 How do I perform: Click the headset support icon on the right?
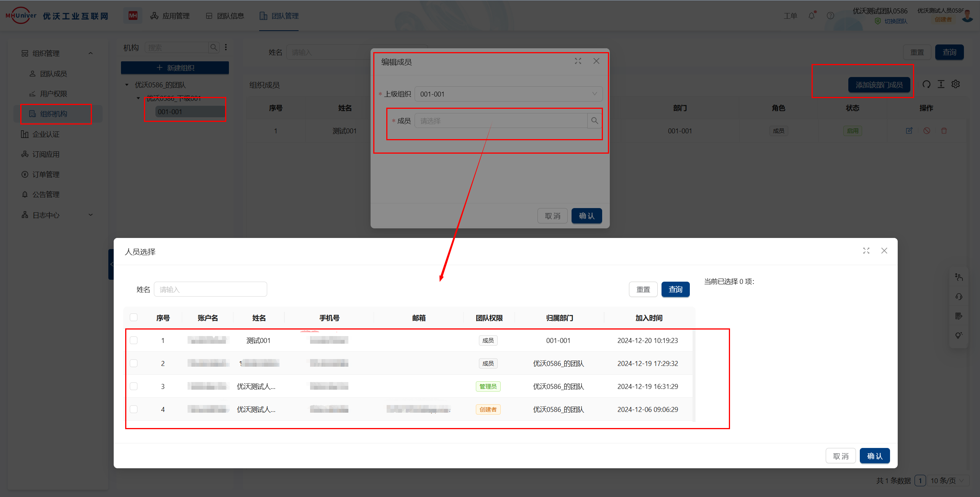pos(959,297)
